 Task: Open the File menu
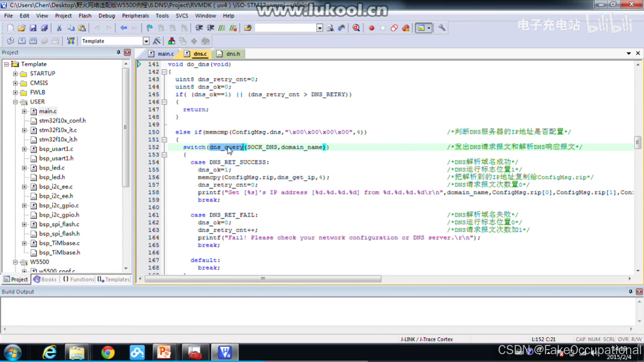(x=8, y=16)
